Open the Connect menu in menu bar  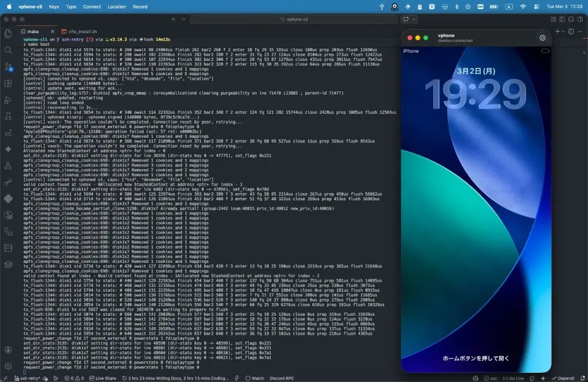tap(92, 7)
